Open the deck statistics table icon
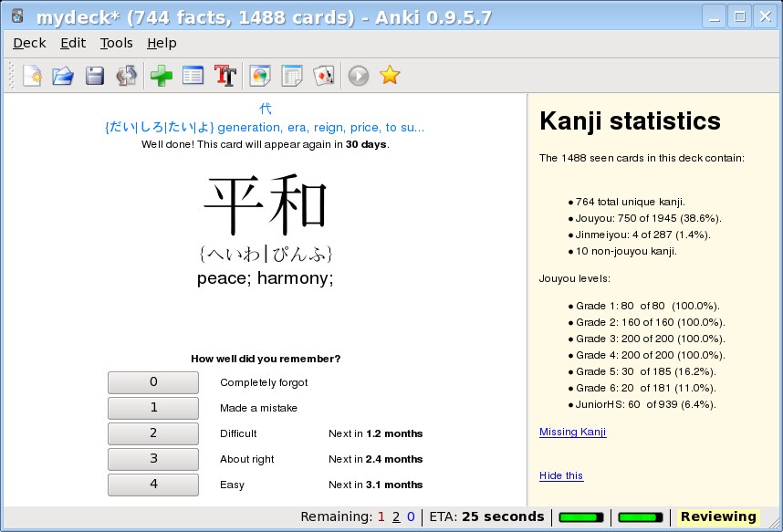 click(292, 76)
